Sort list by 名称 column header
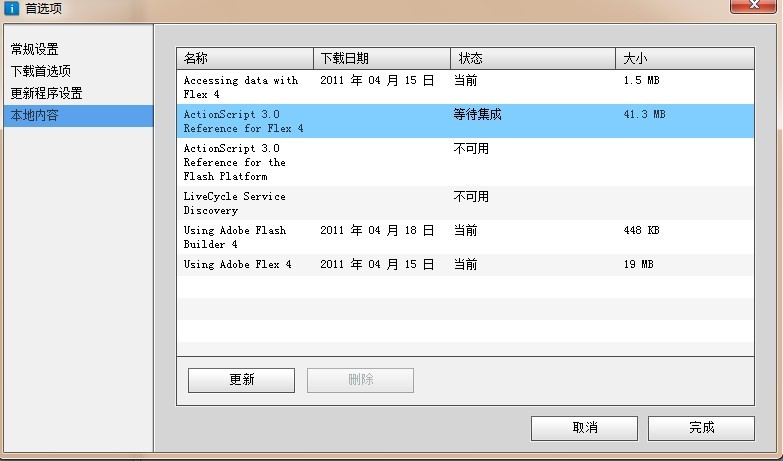This screenshot has width=783, height=461. click(245, 58)
